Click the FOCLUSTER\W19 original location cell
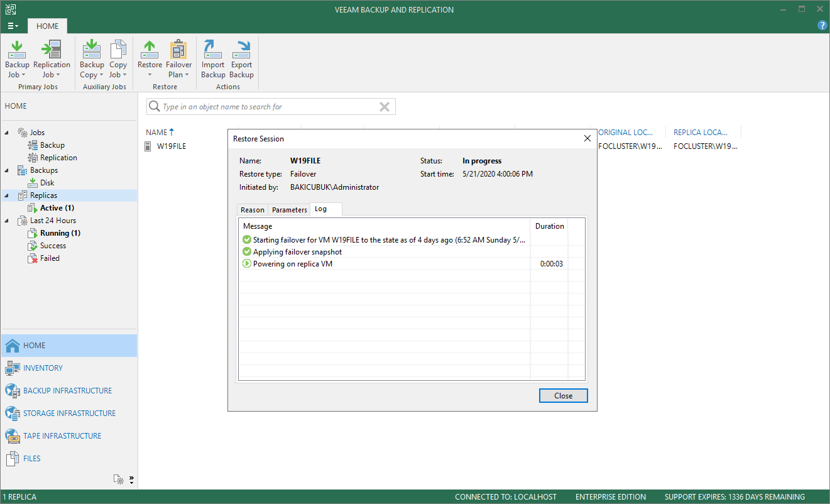This screenshot has height=504, width=830. 630,146
